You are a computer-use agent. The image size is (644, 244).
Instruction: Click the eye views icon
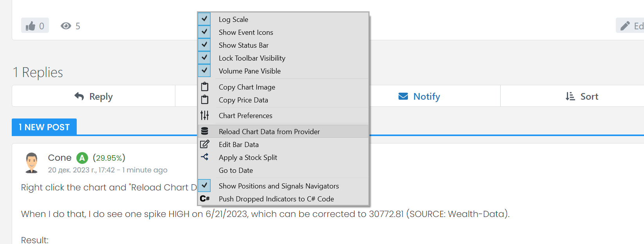[x=66, y=26]
